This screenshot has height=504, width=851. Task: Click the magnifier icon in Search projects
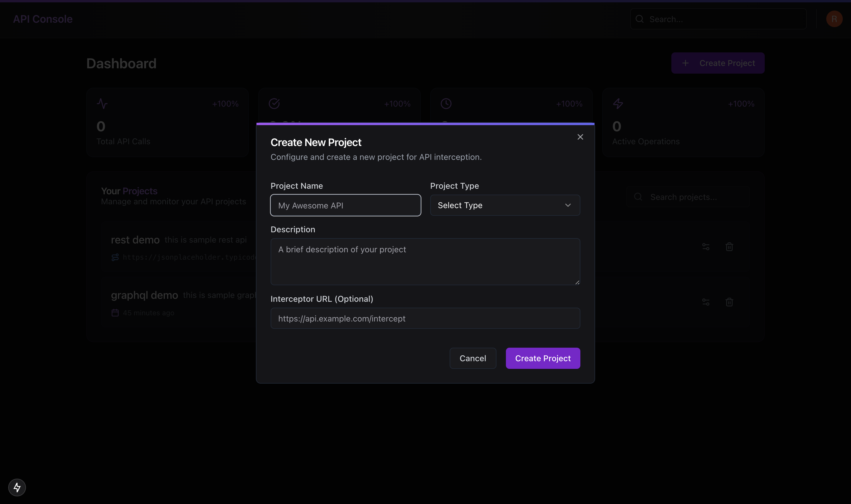pyautogui.click(x=638, y=197)
